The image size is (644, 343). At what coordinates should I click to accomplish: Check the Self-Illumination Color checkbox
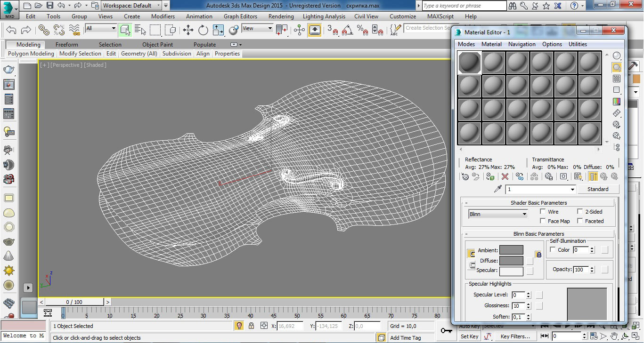click(553, 250)
